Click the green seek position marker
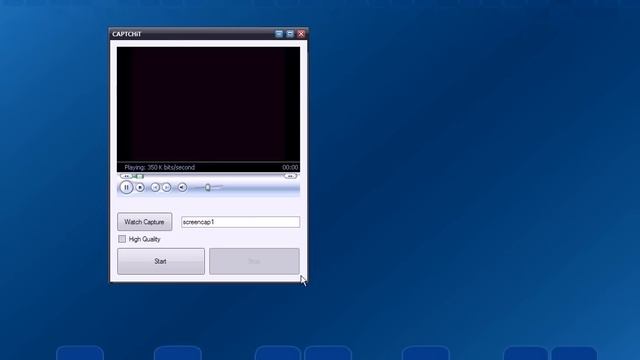The width and height of the screenshot is (640, 360). 139,176
